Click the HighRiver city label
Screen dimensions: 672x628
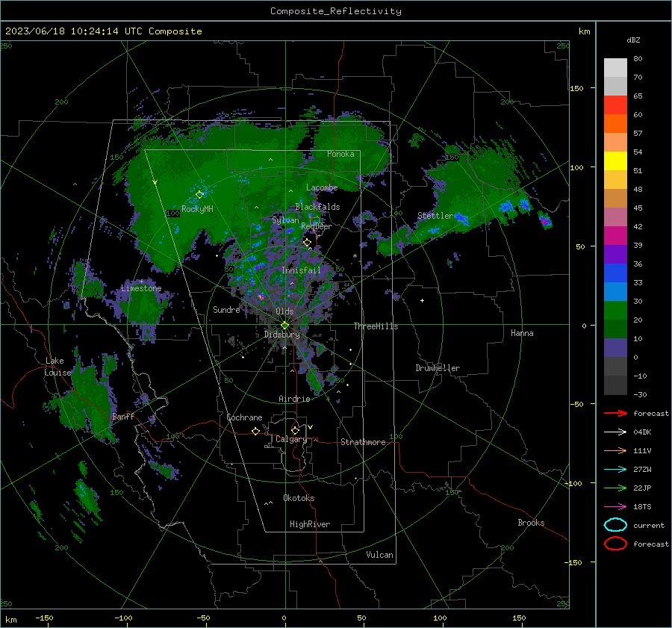click(310, 524)
